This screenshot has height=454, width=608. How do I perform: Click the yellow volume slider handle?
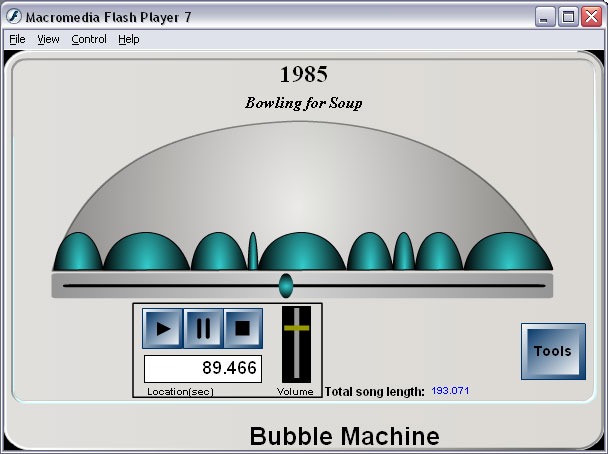[297, 328]
